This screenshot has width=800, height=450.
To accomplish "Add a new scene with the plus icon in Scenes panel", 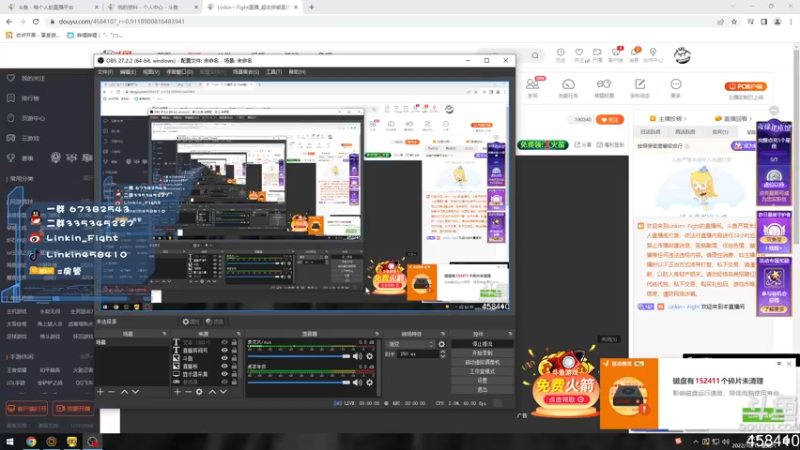I will click(101, 392).
